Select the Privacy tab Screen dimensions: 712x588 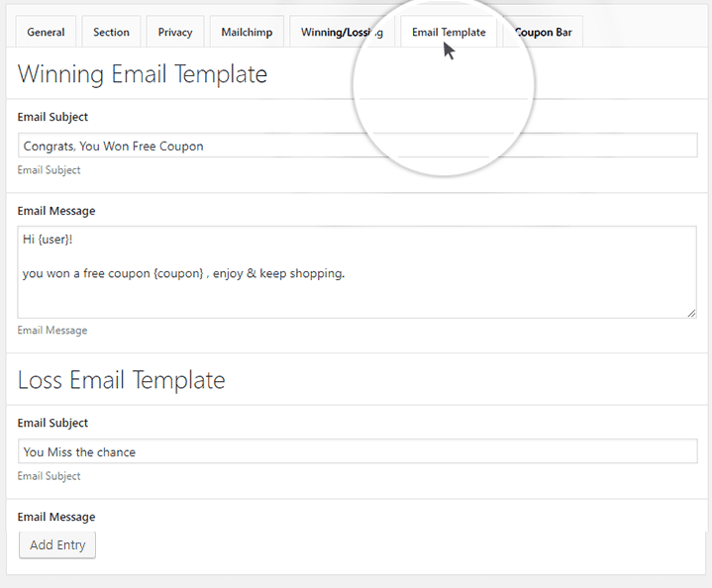coord(175,32)
